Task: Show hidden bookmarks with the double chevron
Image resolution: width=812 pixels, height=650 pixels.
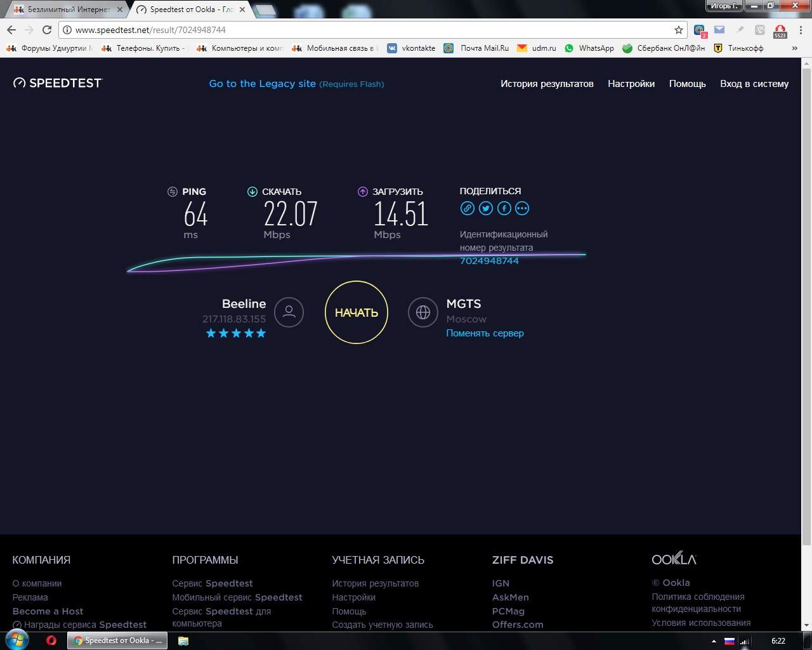Action: [794, 48]
